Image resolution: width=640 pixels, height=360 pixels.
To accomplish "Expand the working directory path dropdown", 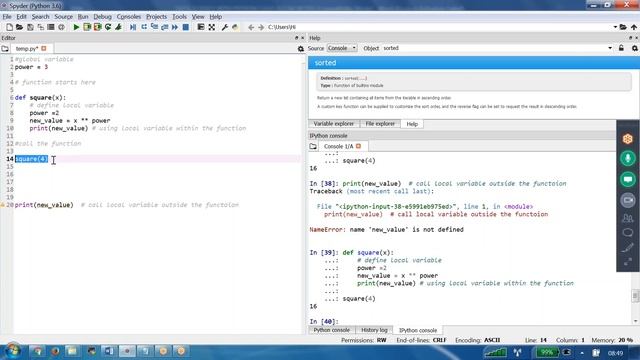I will (615, 27).
